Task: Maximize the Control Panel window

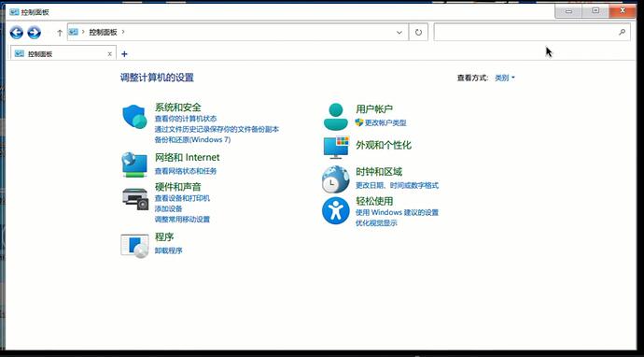Action: pos(595,11)
